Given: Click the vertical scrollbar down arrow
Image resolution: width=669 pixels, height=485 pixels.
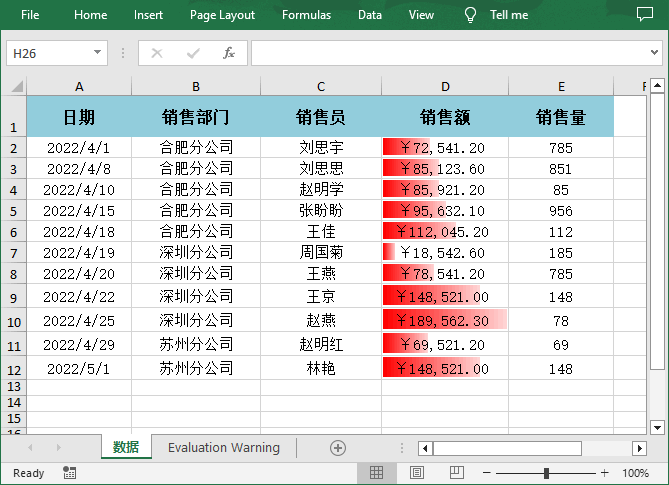Looking at the screenshot, I should coord(657,426).
